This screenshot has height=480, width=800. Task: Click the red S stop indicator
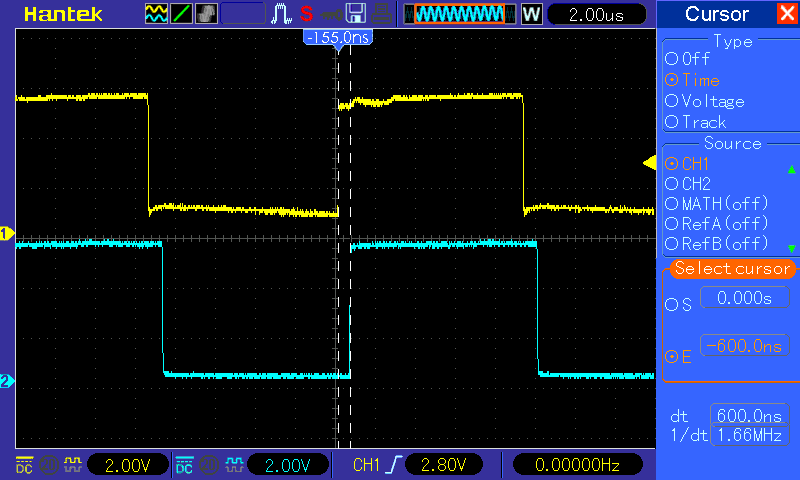pos(306,14)
